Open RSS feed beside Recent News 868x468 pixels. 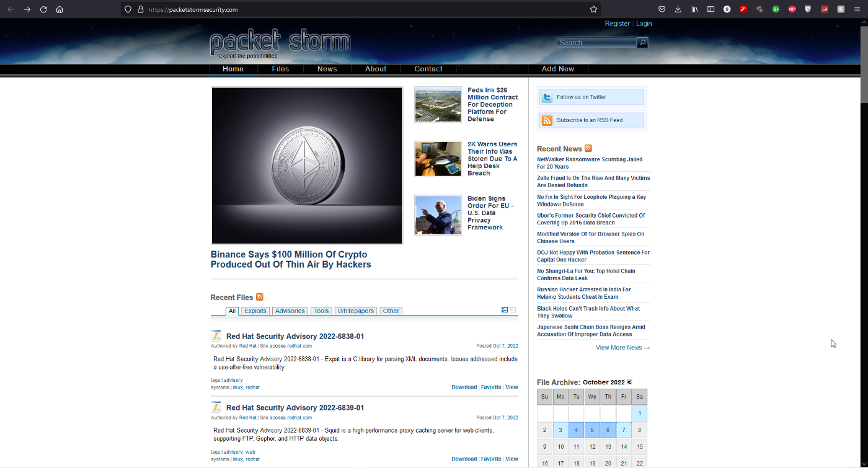pyautogui.click(x=588, y=148)
